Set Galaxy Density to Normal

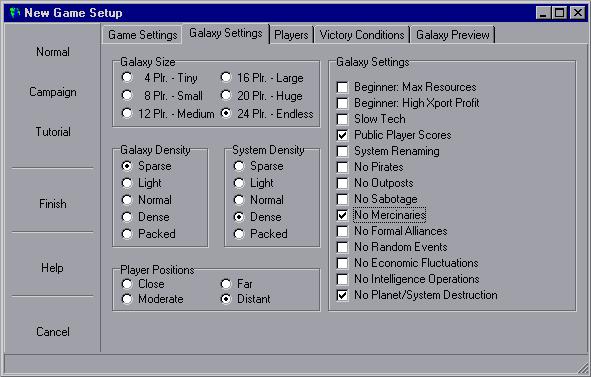[x=147, y=200]
